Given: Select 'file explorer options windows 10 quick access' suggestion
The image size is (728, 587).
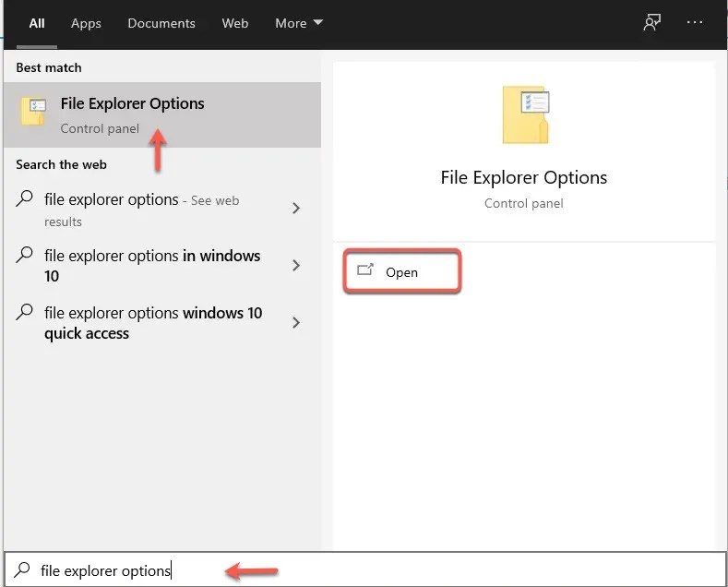Looking at the screenshot, I should (162, 323).
